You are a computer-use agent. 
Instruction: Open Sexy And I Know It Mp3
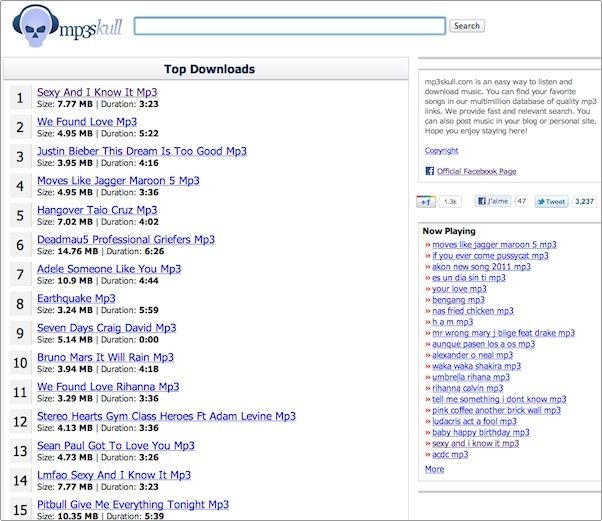pyautogui.click(x=97, y=92)
